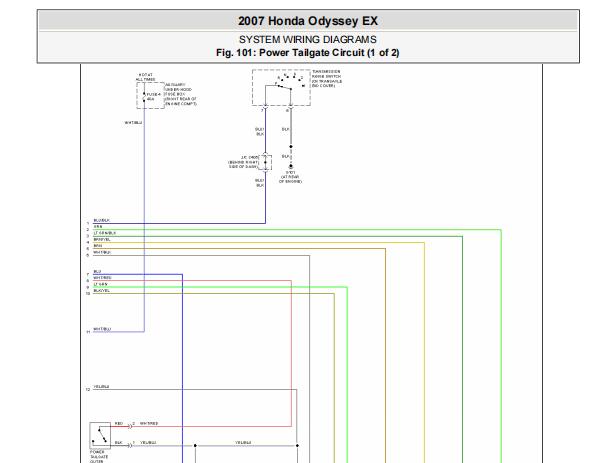The height and width of the screenshot is (463, 603).
Task: Click the 'Transmission Range Switch' label text
Action: click(327, 78)
